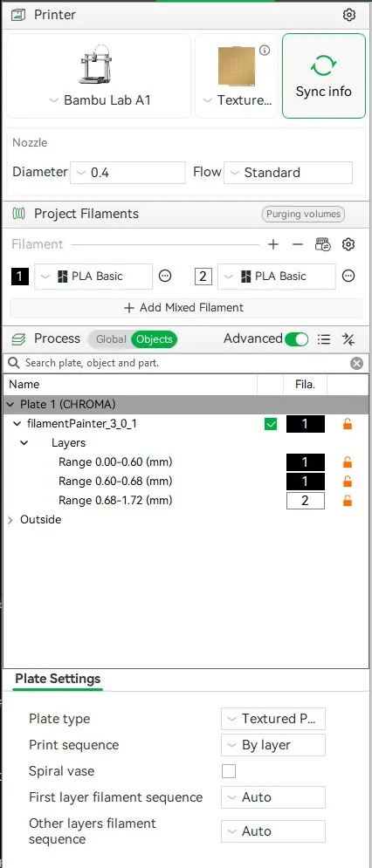
Task: Enable the Spiral vase checkbox
Action: tap(229, 771)
